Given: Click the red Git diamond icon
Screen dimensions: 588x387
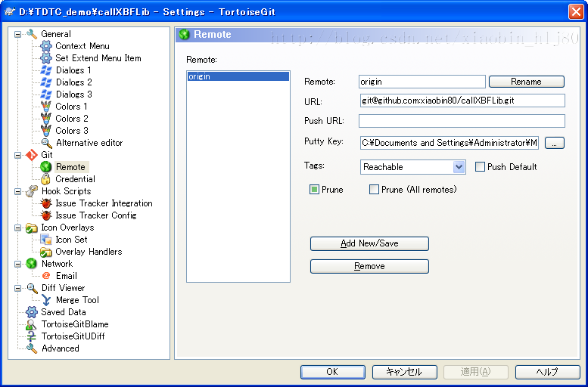Looking at the screenshot, I should 32,155.
